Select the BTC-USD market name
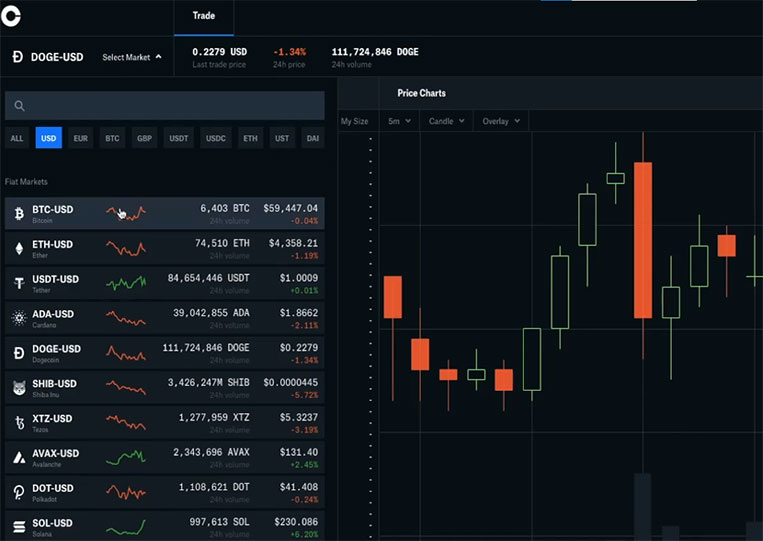Screen dimensions: 763x541 pos(53,209)
